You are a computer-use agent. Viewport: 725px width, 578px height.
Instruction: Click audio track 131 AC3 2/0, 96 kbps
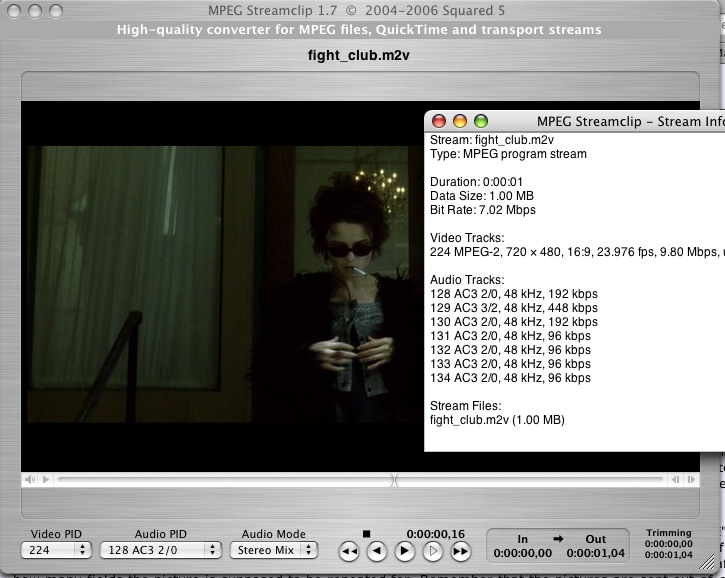coord(510,336)
